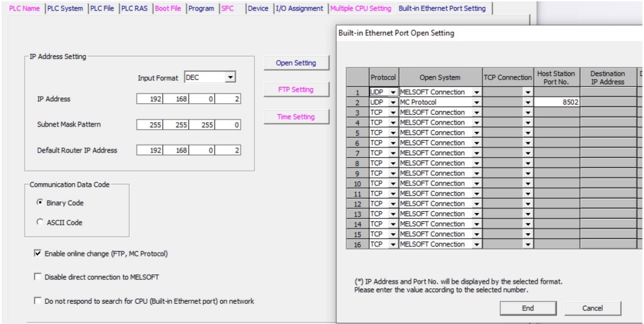The width and height of the screenshot is (644, 324).
Task: Open the Time Setting dialog button
Action: tap(296, 117)
